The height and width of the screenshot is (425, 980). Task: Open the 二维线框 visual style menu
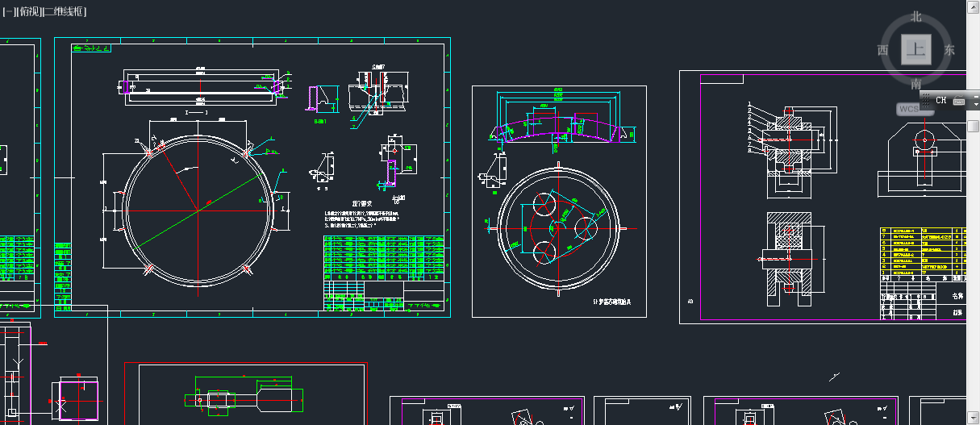click(x=65, y=11)
